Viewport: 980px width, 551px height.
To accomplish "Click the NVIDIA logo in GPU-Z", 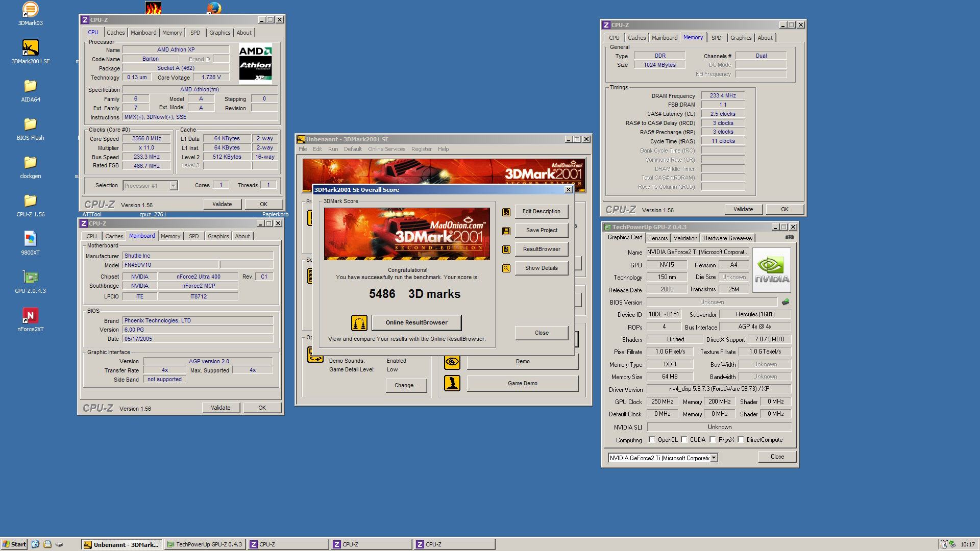I will tap(771, 270).
